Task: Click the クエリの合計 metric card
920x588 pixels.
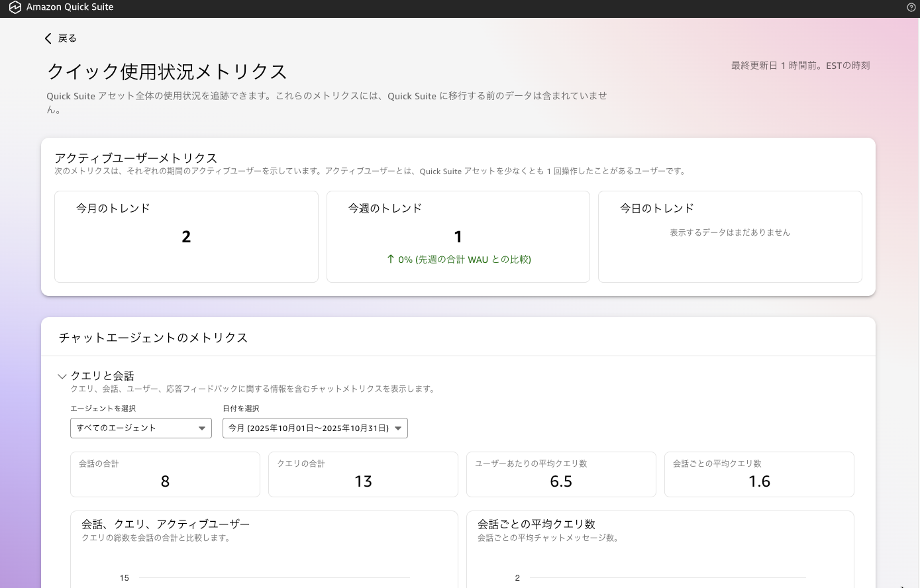Action: pos(363,474)
